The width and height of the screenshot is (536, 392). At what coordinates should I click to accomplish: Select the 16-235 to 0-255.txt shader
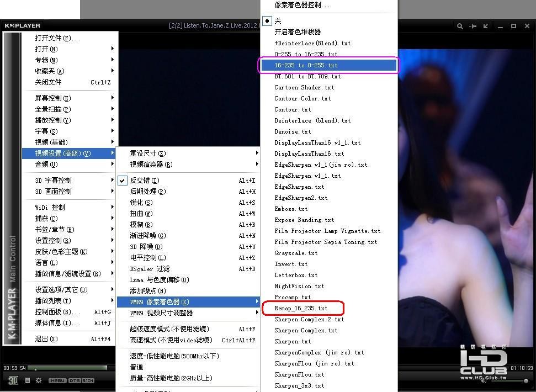pos(328,65)
